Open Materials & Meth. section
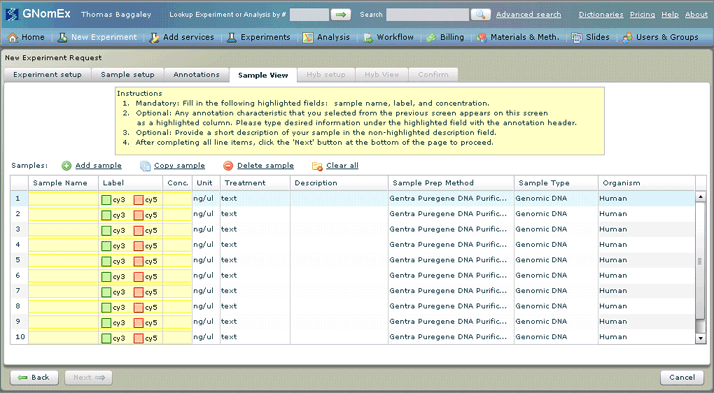This screenshot has height=393, width=714. point(518,37)
